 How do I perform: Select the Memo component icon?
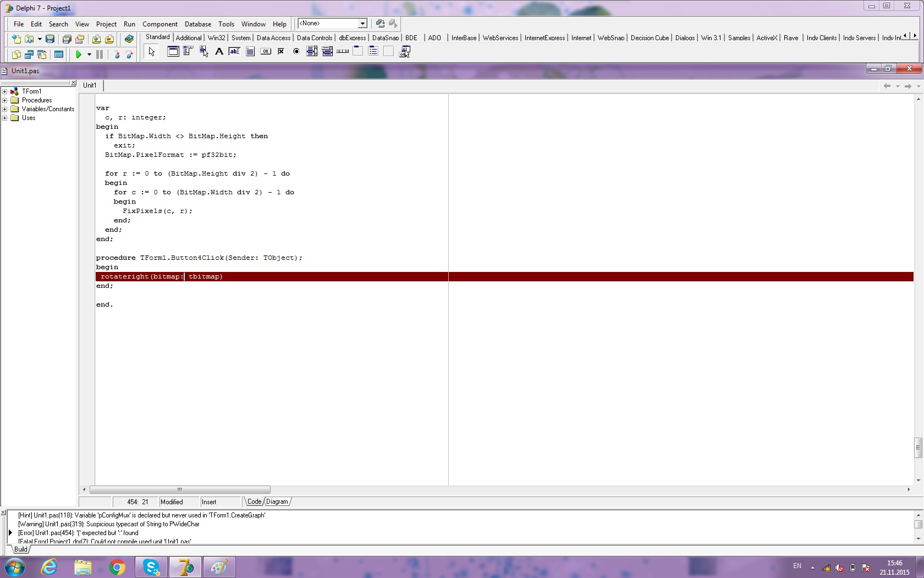(250, 52)
